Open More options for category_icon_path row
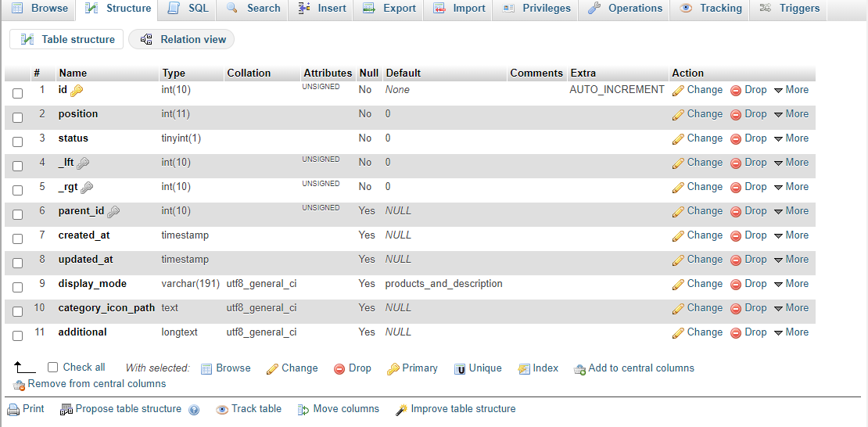The height and width of the screenshot is (427, 868). point(791,308)
